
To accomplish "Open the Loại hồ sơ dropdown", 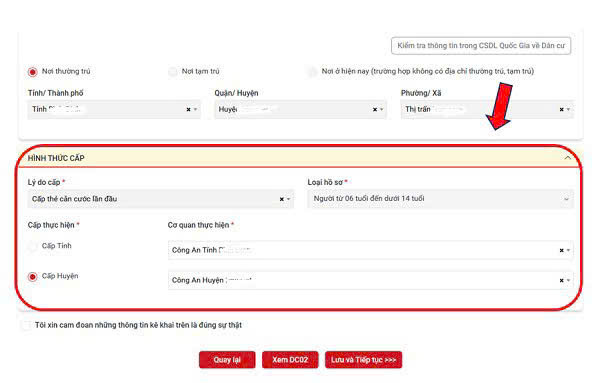I will (x=440, y=199).
